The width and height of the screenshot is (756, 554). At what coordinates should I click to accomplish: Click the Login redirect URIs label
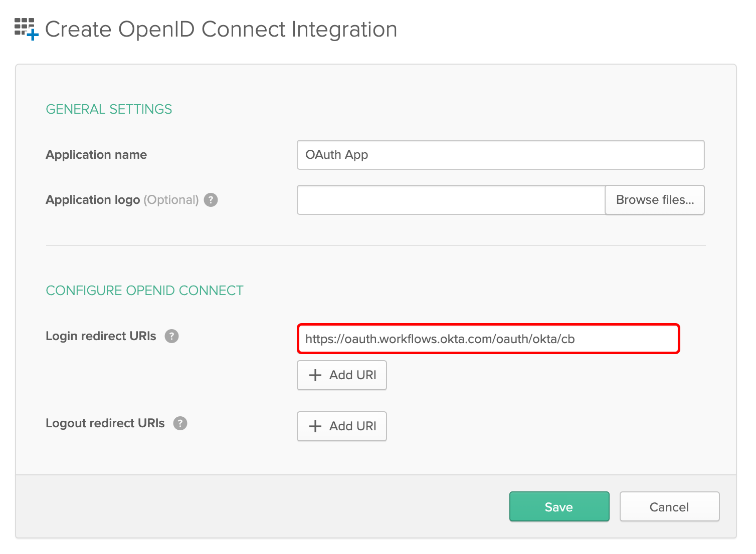pyautogui.click(x=101, y=336)
